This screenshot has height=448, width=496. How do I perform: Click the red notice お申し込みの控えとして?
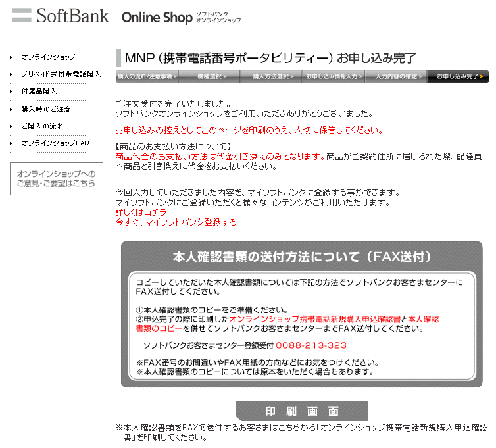(249, 130)
